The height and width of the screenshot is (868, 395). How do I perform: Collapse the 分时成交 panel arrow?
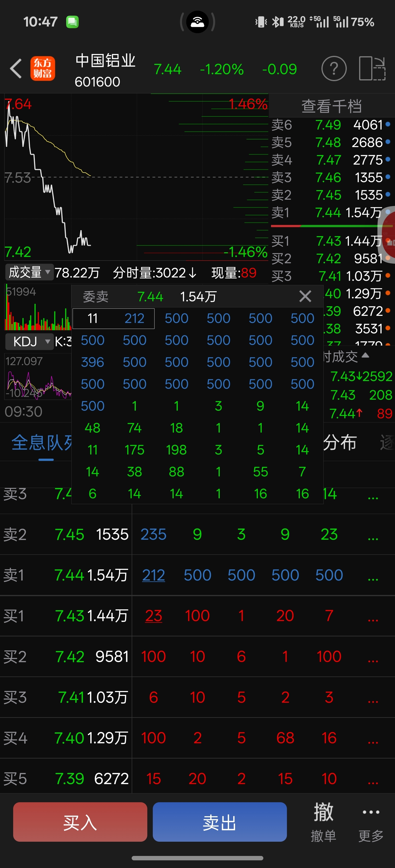[x=365, y=355]
